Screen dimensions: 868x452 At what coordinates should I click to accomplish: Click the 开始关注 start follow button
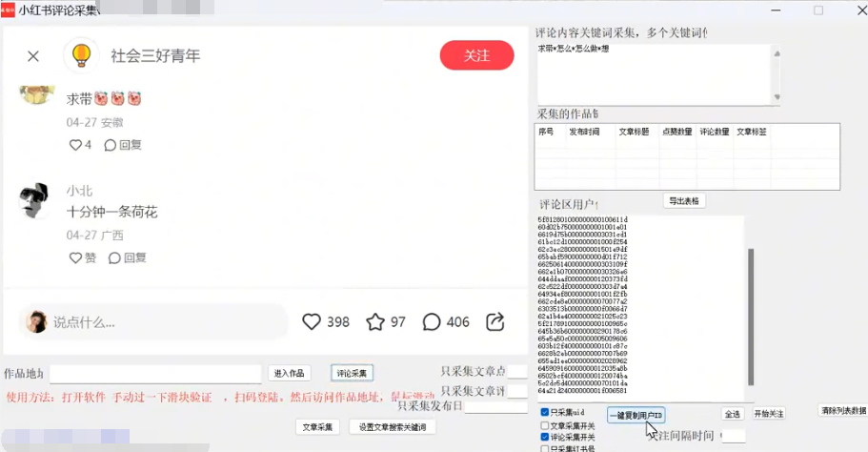pos(769,414)
